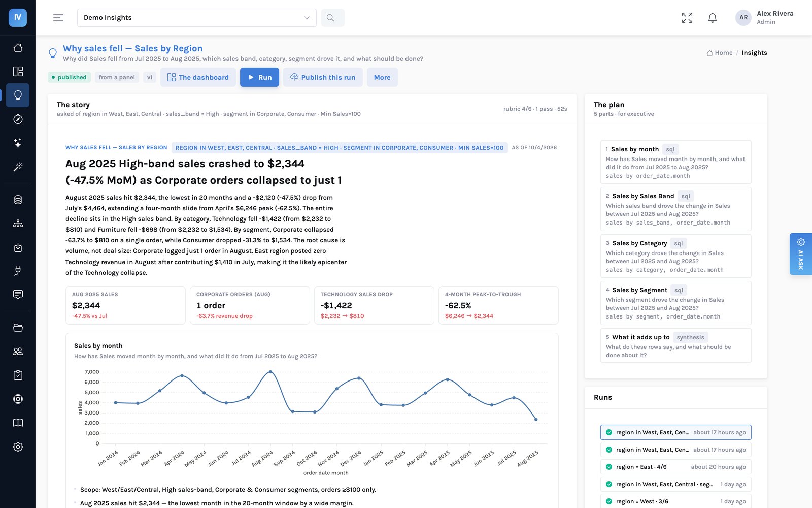812x508 pixels.
Task: Open the magic wand icon in the sidebar
Action: (x=18, y=167)
